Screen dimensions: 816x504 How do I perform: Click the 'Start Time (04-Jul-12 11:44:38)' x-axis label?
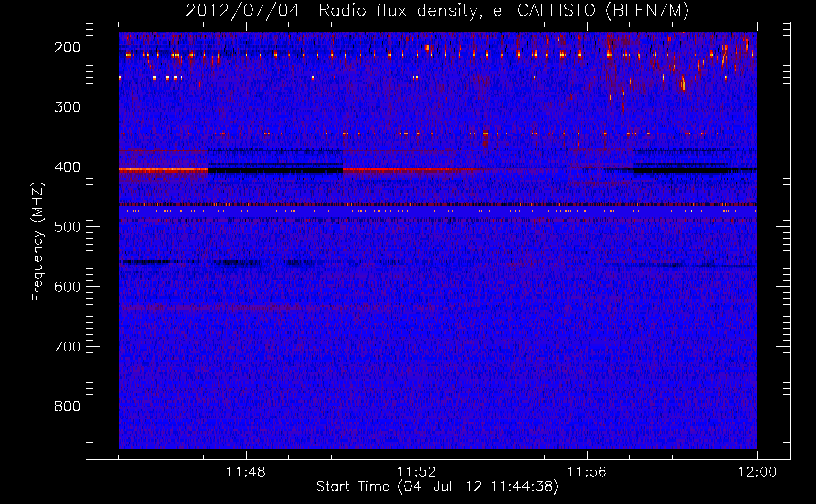[437, 487]
